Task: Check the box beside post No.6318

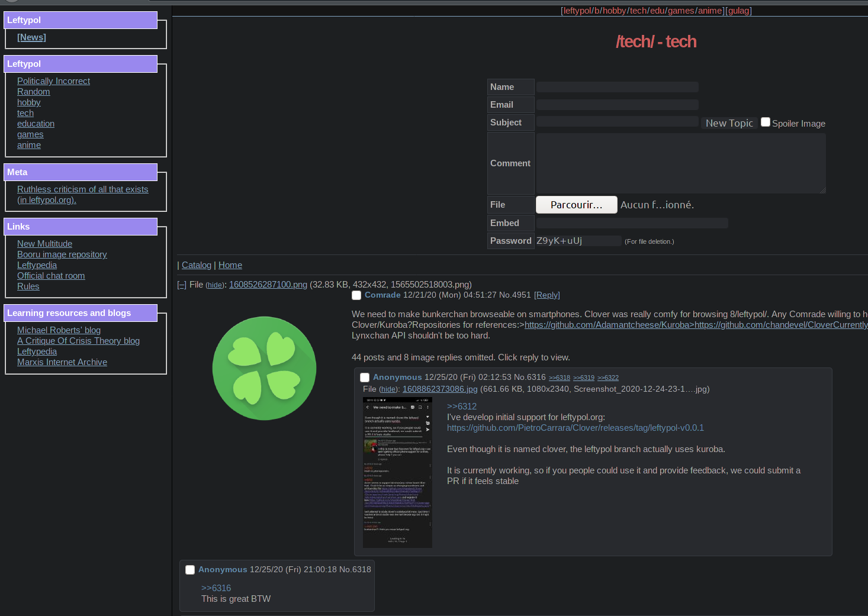Action: pos(190,570)
